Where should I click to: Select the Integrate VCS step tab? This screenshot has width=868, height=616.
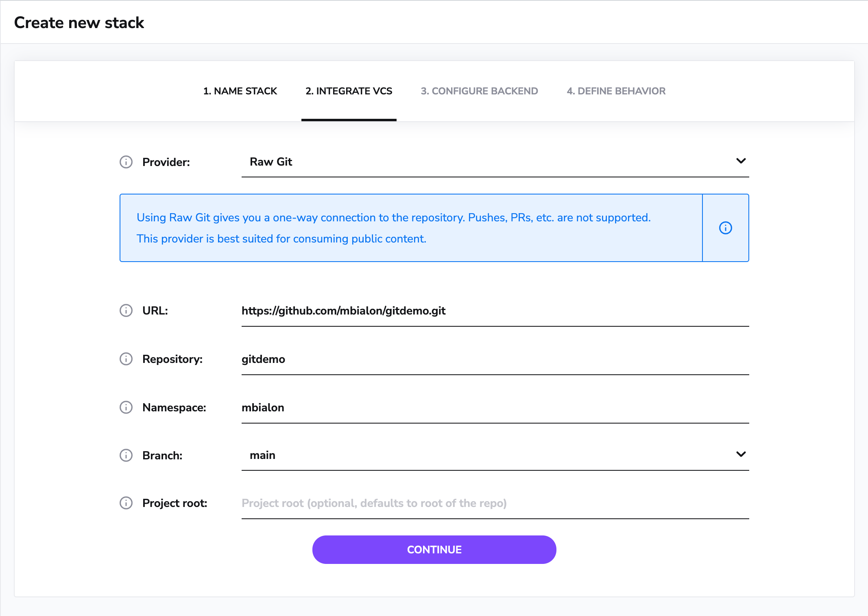pyautogui.click(x=349, y=91)
